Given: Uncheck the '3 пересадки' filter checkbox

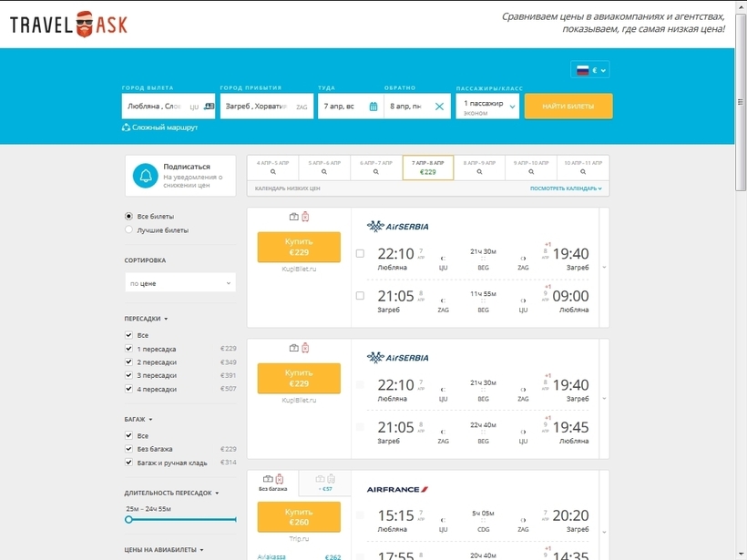Looking at the screenshot, I should pyautogui.click(x=128, y=375).
